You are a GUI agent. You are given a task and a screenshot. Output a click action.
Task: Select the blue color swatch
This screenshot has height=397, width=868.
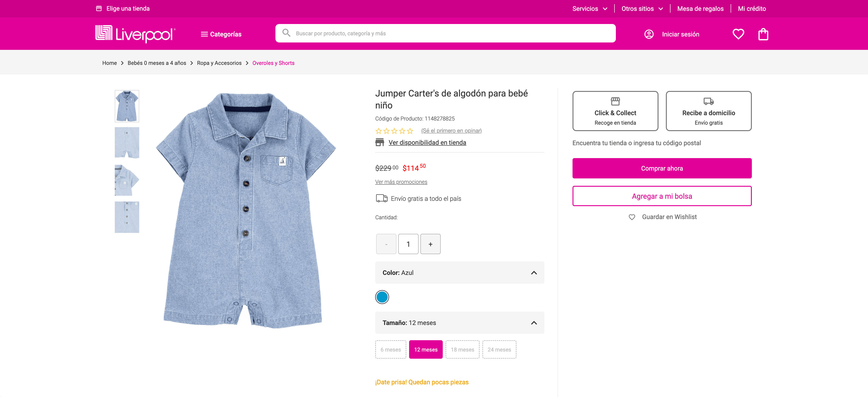pyautogui.click(x=382, y=297)
